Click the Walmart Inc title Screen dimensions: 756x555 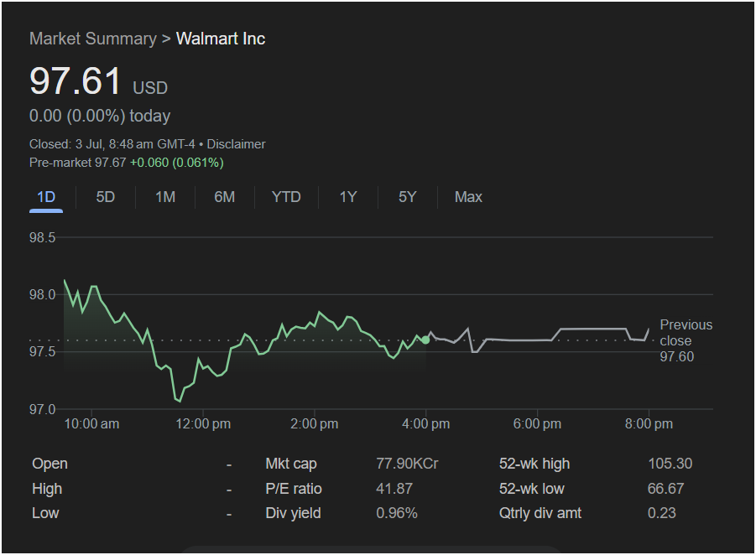[221, 39]
